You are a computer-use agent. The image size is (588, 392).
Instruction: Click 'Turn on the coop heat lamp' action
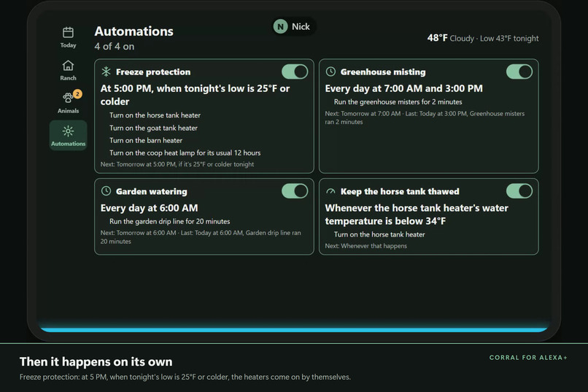(x=185, y=153)
